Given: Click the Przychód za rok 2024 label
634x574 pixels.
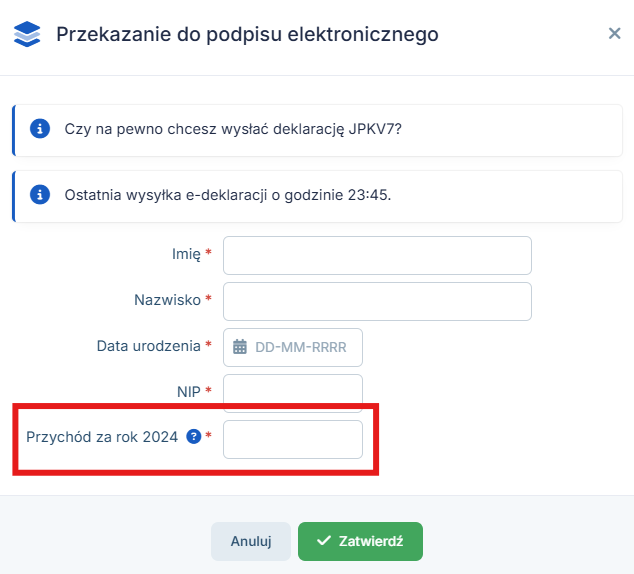Looking at the screenshot, I should pyautogui.click(x=102, y=437).
